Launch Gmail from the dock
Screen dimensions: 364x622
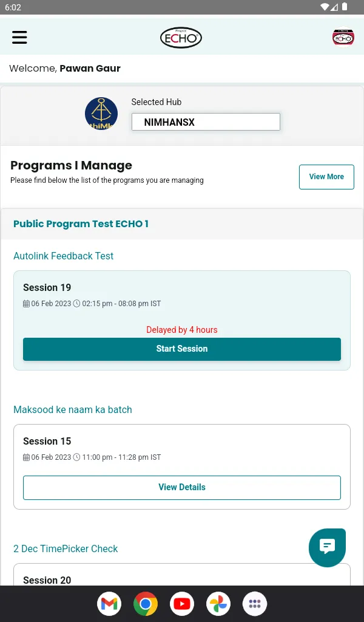(109, 604)
